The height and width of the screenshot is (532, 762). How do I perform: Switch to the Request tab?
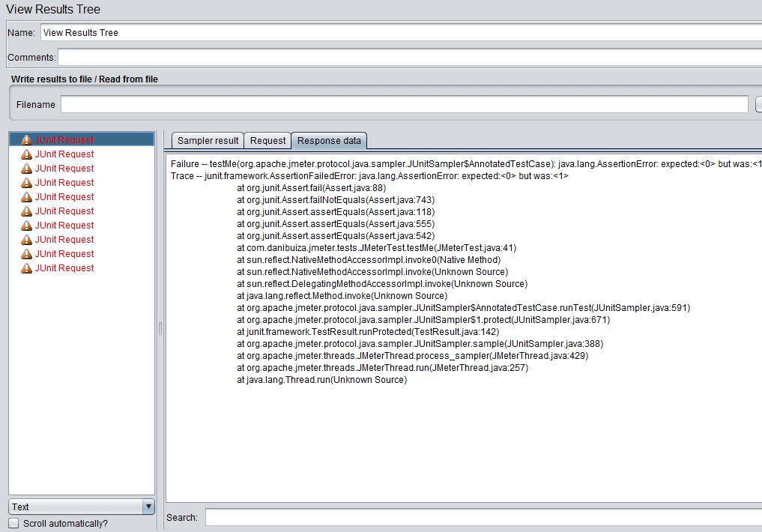tap(267, 140)
